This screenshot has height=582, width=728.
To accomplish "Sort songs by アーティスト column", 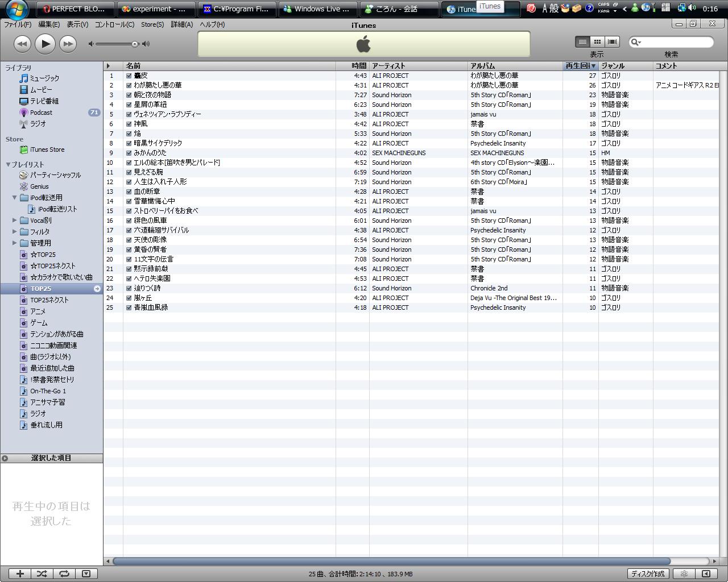I will pyautogui.click(x=418, y=66).
